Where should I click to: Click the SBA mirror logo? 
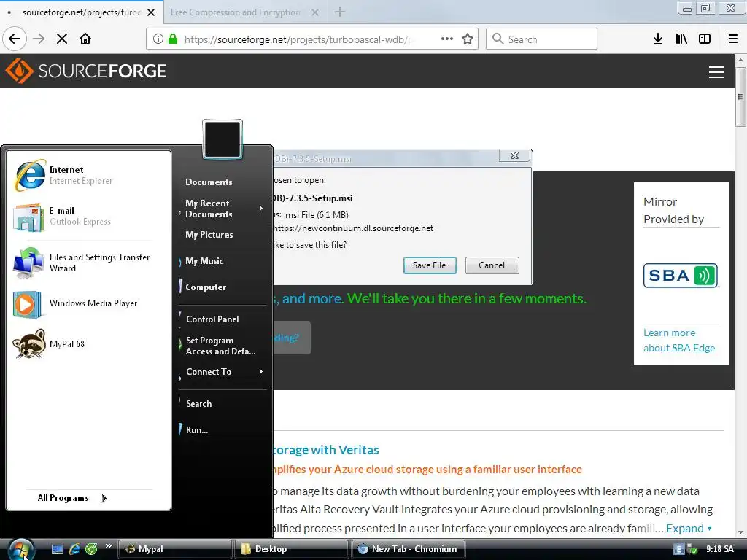[x=681, y=275]
